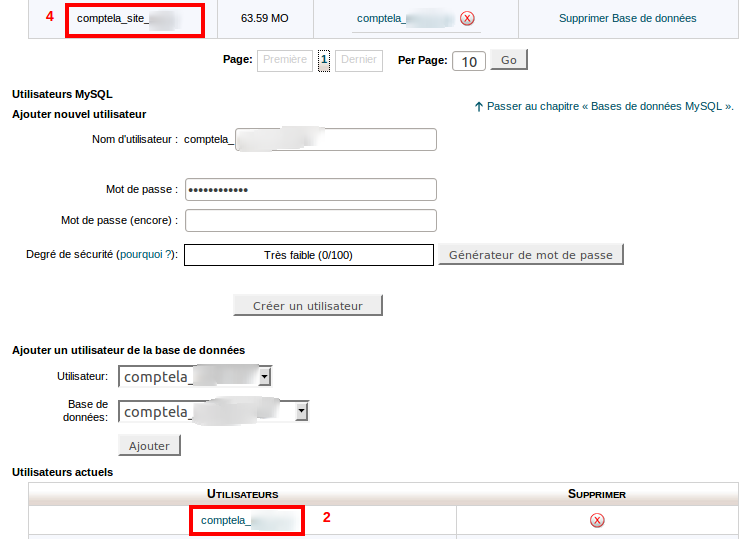The height and width of the screenshot is (539, 740).
Task: Select page 1 in pagination
Action: tap(324, 60)
